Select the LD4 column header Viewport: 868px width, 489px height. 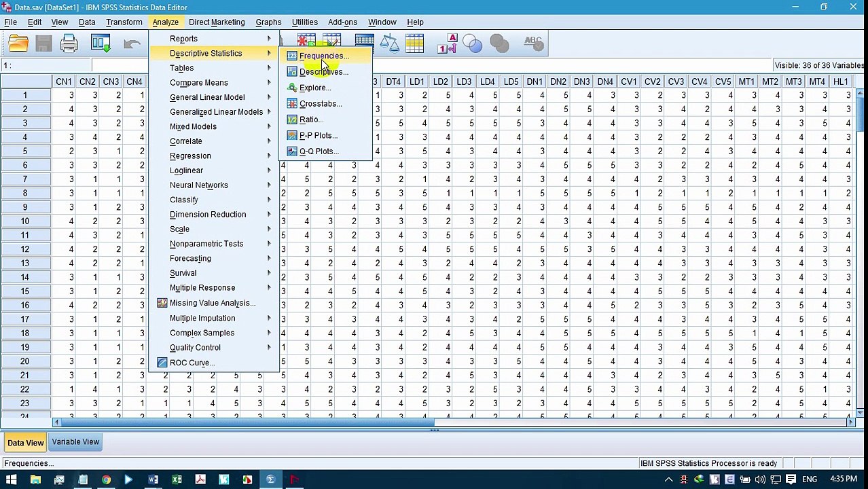coord(487,81)
